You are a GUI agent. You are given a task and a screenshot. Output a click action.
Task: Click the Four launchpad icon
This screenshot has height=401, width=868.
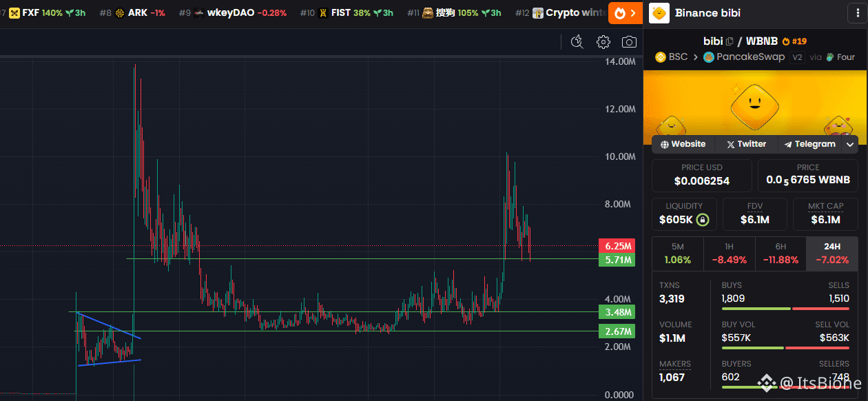click(x=830, y=57)
